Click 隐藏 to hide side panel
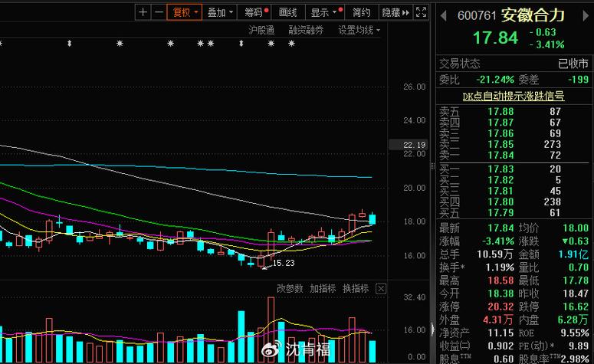The height and width of the screenshot is (364, 594). [395, 12]
